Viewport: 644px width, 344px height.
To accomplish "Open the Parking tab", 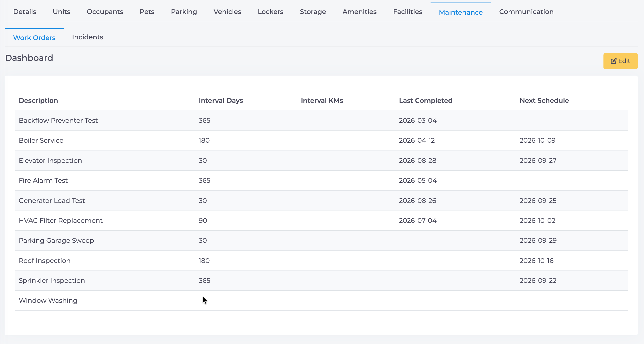I will pos(184,12).
